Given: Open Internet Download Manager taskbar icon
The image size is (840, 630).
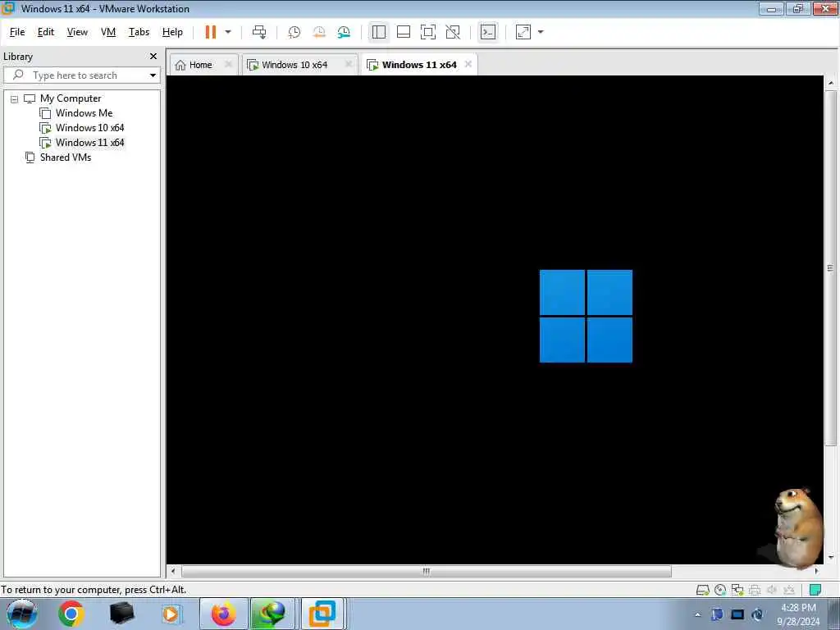Looking at the screenshot, I should pyautogui.click(x=272, y=614).
